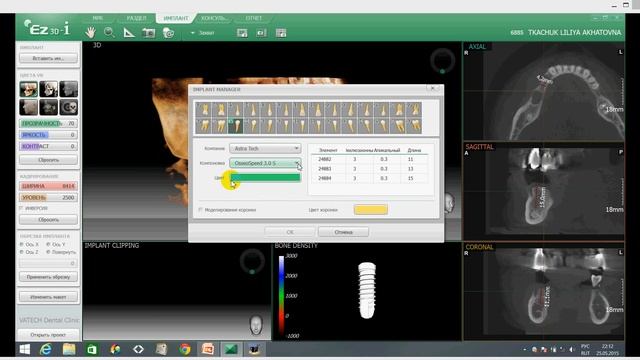Click the implant clipping value field

tap(48, 263)
